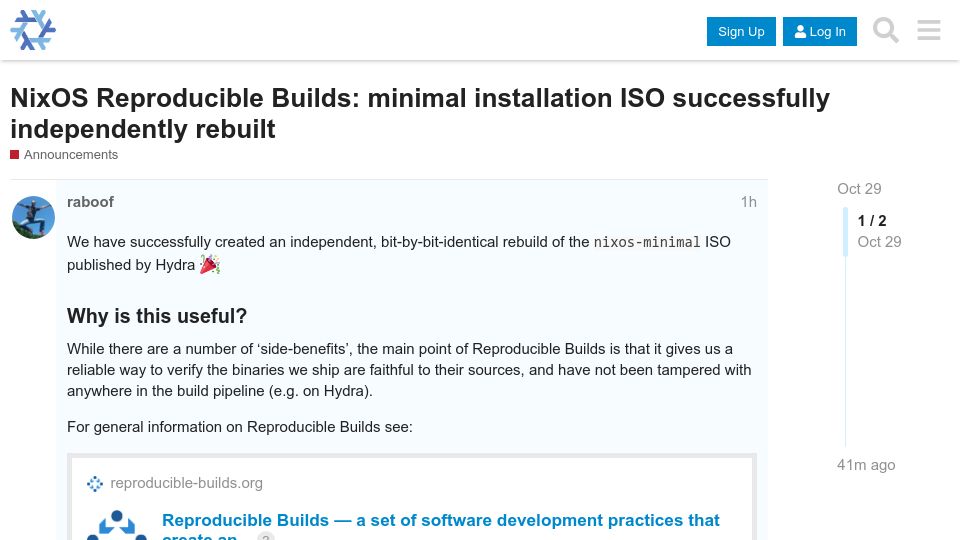Open the NixOS snowflake logo home link
This screenshot has width=960, height=540.
(33, 30)
